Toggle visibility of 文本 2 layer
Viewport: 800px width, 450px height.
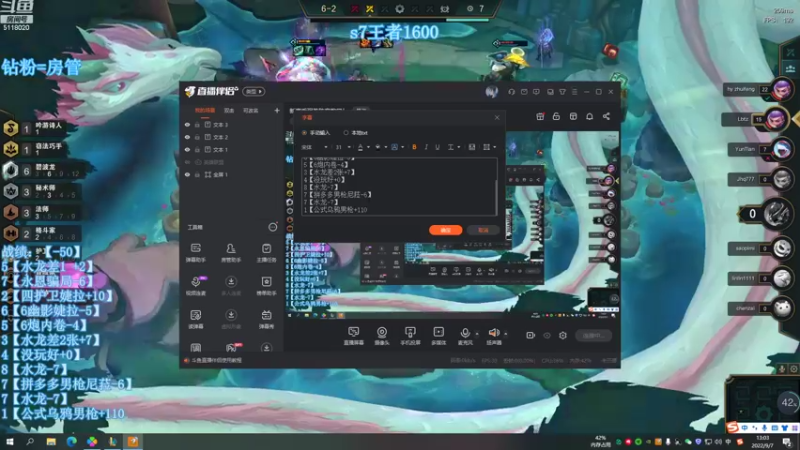[x=187, y=137]
